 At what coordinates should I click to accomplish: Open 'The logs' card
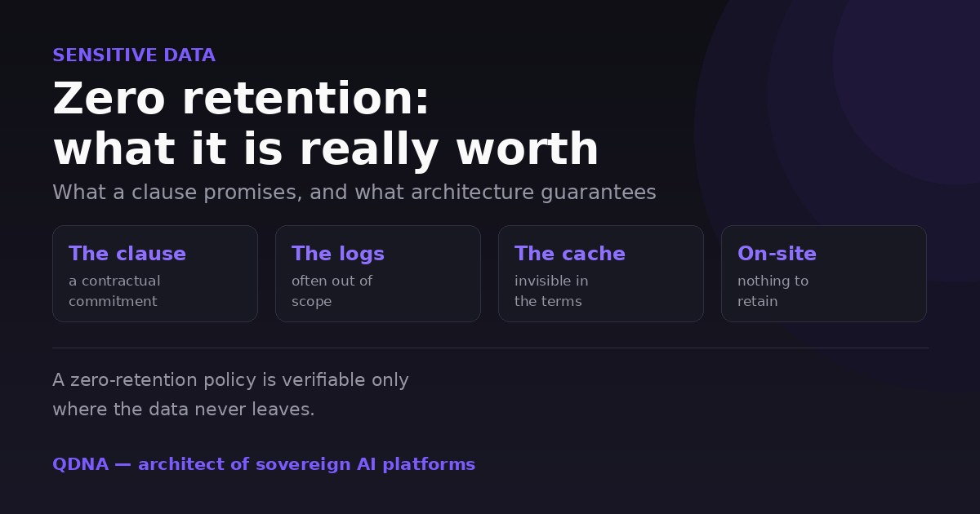pos(378,273)
